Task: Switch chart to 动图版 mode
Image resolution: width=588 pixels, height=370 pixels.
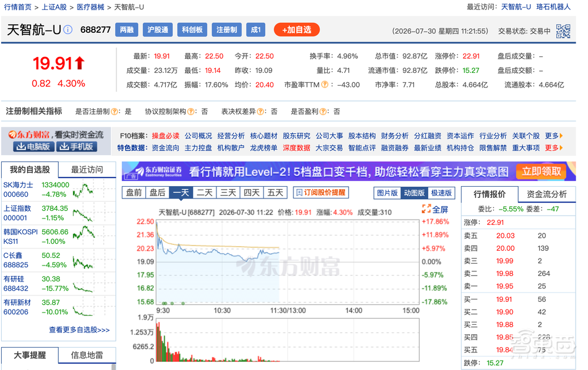Action: coord(414,193)
